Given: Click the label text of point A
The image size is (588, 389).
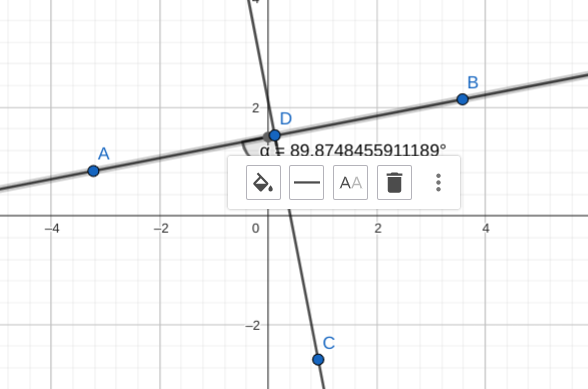Looking at the screenshot, I should click(x=104, y=154).
